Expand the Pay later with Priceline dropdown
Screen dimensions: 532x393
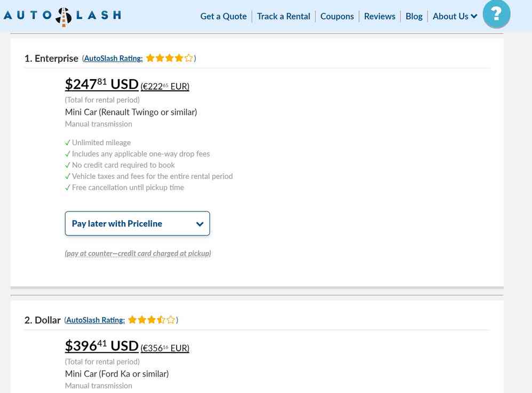(x=138, y=223)
